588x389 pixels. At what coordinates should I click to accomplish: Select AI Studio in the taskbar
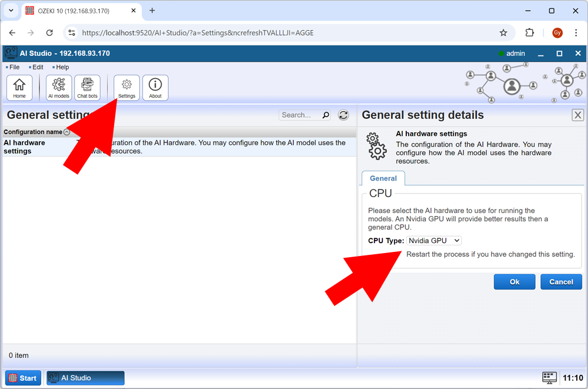click(x=85, y=378)
